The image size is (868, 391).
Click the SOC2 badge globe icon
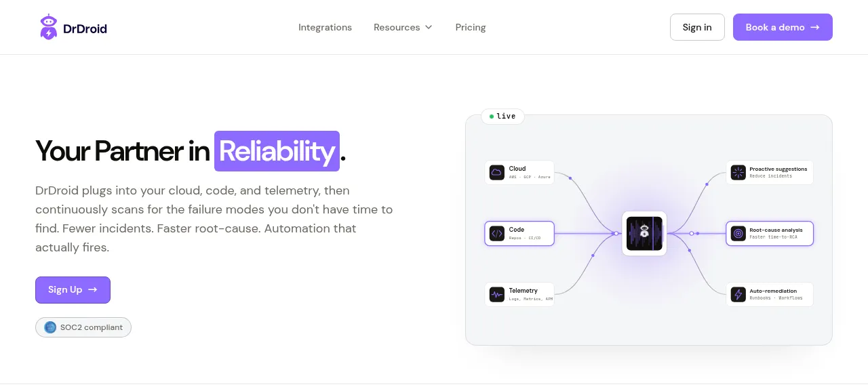click(50, 327)
